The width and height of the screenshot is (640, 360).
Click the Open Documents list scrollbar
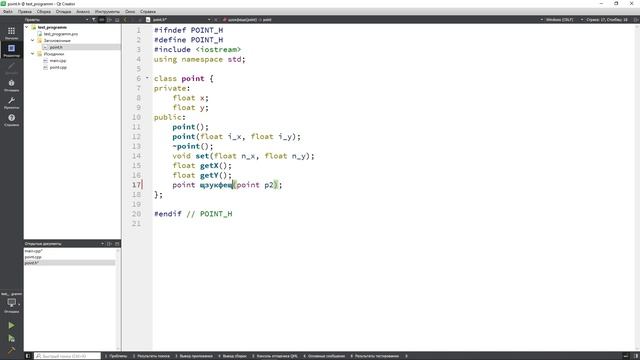tap(118, 299)
